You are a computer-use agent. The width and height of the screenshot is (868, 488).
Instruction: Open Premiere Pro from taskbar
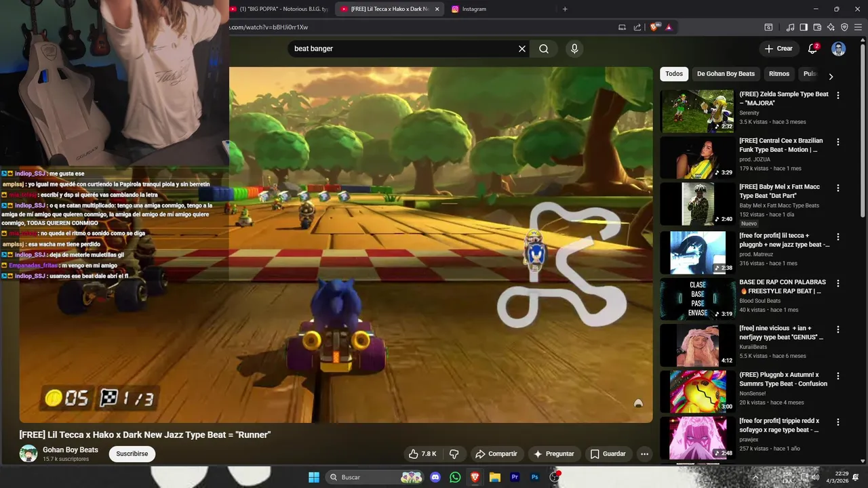click(x=515, y=477)
